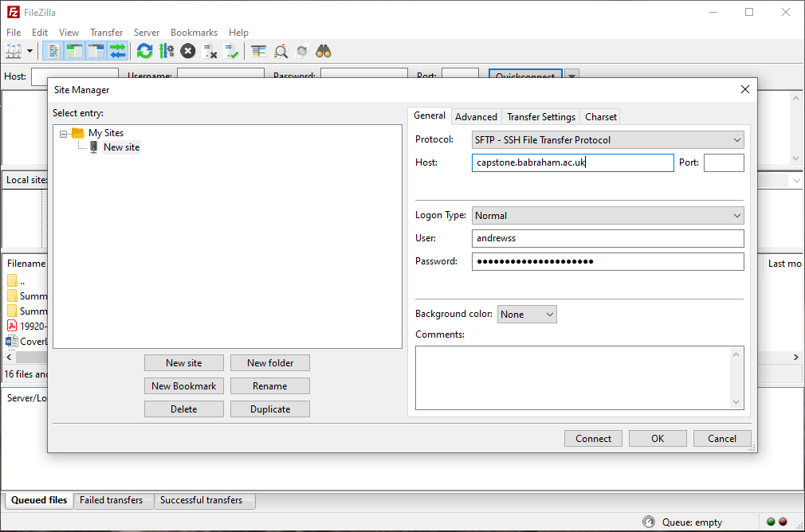The image size is (805, 532).
Task: Toggle the transfer queue panel
Action: pos(118,50)
